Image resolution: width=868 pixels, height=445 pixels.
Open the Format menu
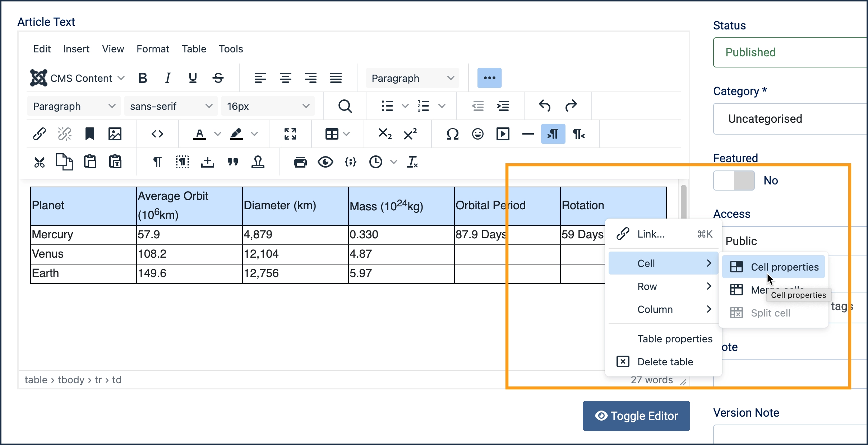tap(153, 49)
